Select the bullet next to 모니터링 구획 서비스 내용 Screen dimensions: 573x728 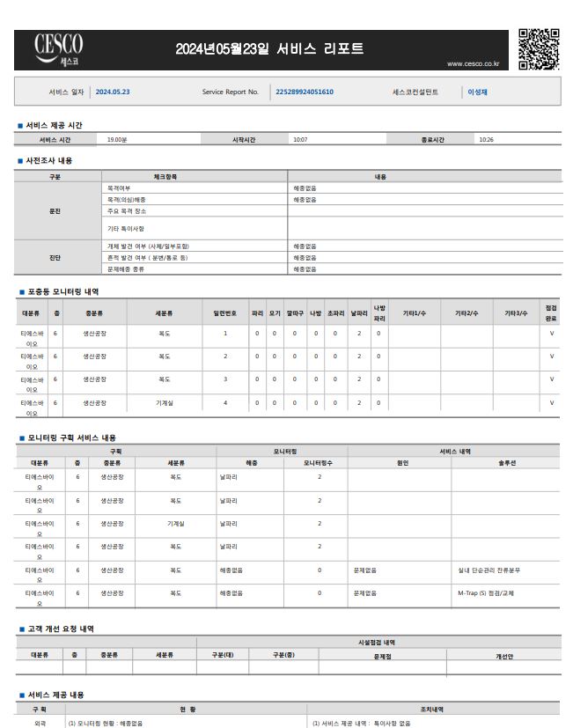[x=20, y=438]
